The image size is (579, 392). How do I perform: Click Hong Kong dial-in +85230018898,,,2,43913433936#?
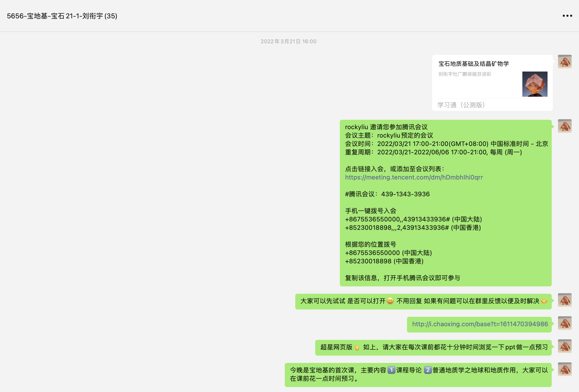point(397,228)
